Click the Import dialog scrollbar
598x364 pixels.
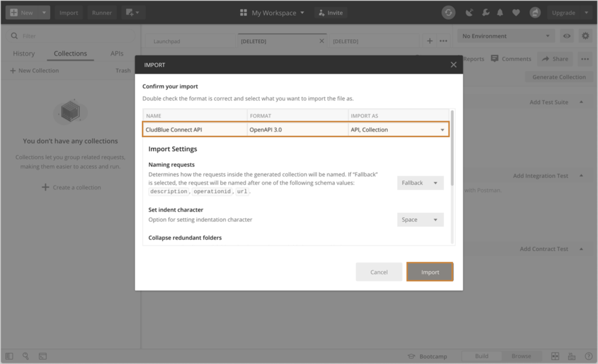pos(453,148)
